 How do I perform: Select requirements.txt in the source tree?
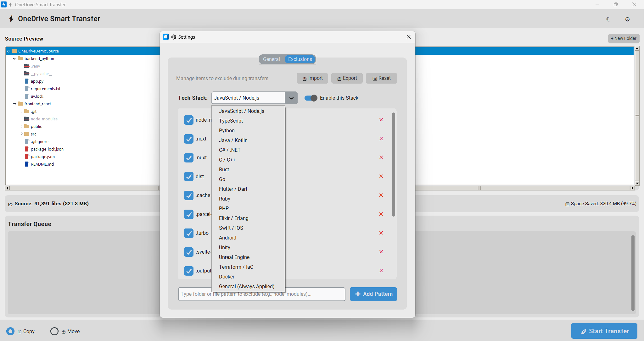pos(46,89)
